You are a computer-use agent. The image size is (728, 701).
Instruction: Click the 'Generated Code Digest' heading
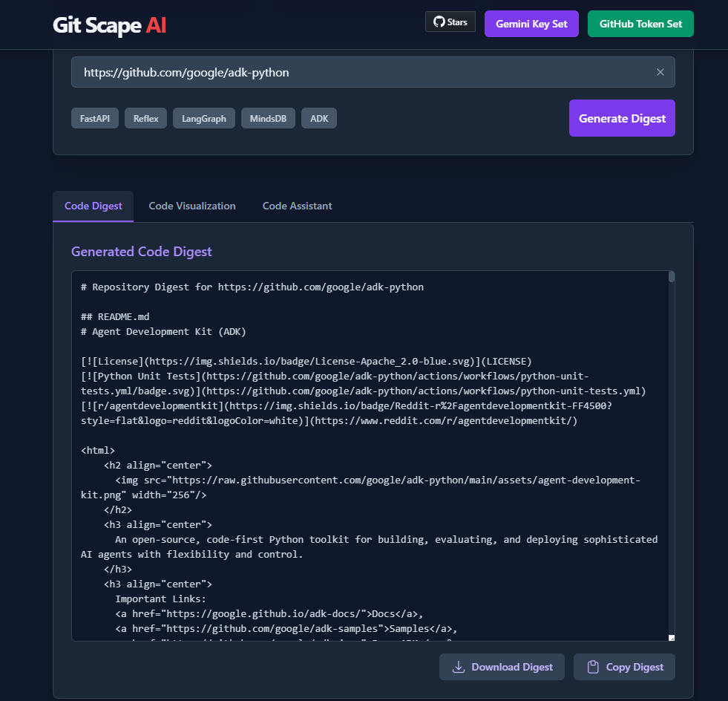[x=141, y=251]
